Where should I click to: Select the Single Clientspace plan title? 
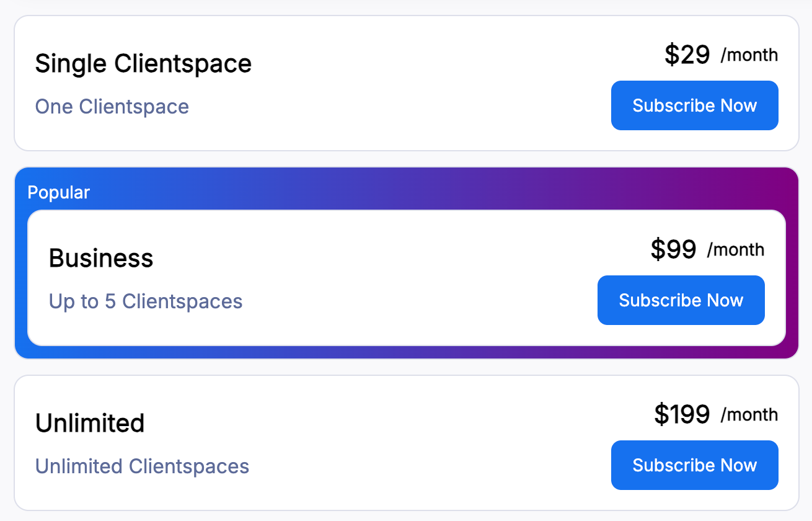[143, 64]
